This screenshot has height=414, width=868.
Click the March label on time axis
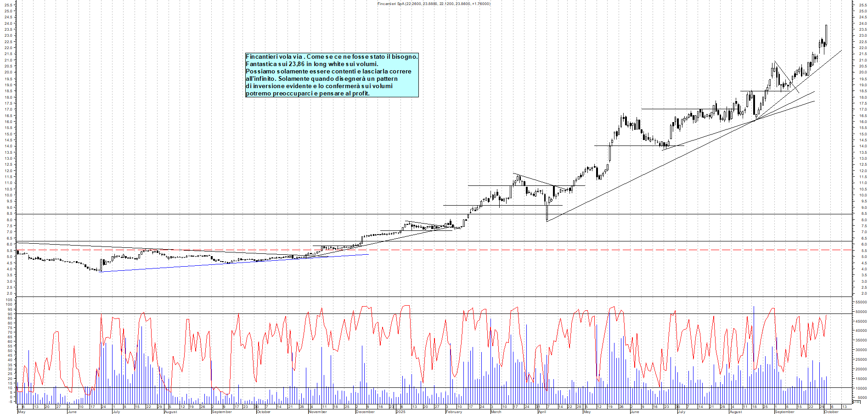(496, 412)
